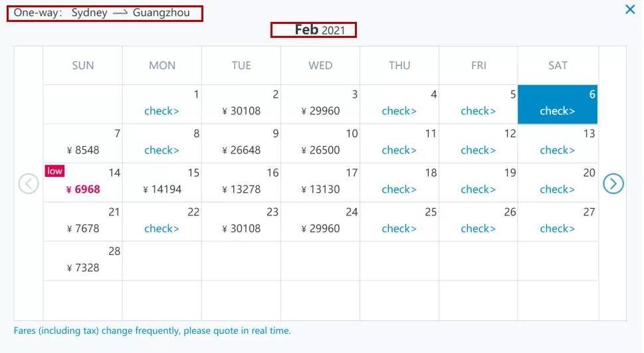The image size is (644, 353).
Task: Check fare for February 12
Action: point(478,150)
